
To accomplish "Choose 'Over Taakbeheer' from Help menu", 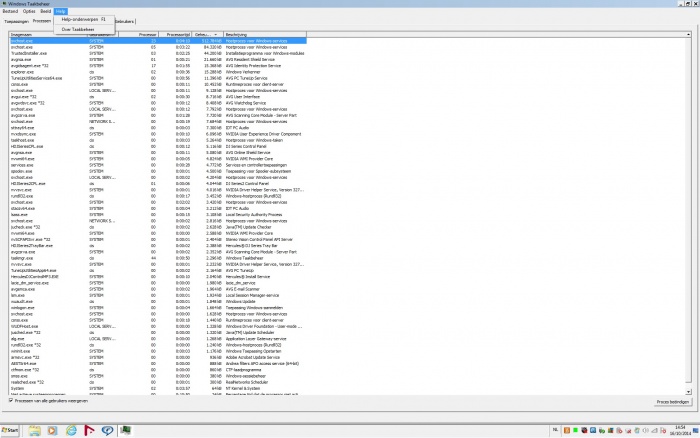I will pos(78,29).
